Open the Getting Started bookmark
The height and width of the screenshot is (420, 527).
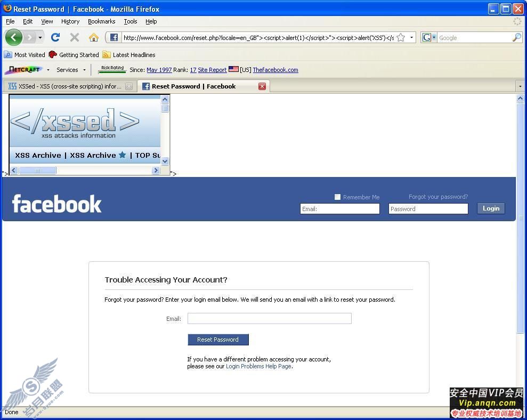74,54
